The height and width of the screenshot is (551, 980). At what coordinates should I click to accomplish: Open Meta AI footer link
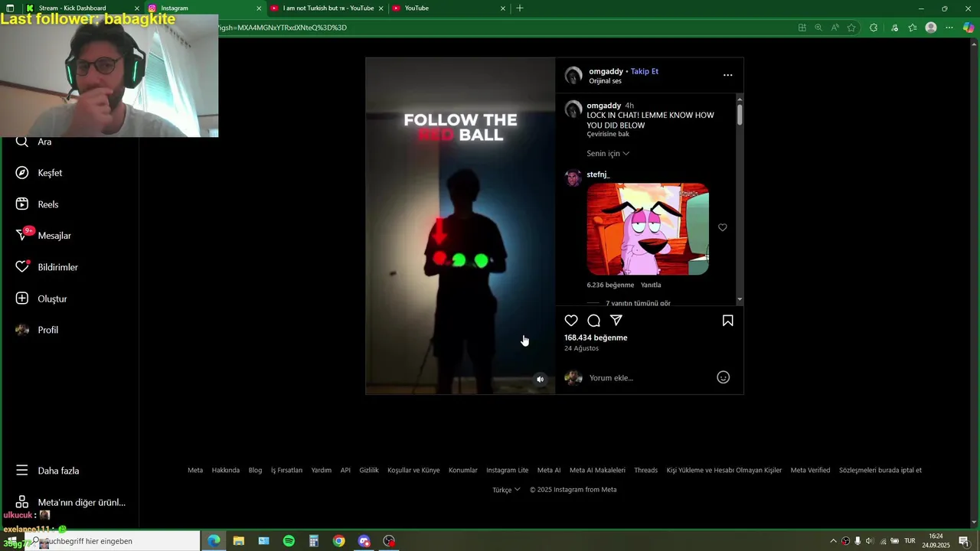tap(549, 470)
